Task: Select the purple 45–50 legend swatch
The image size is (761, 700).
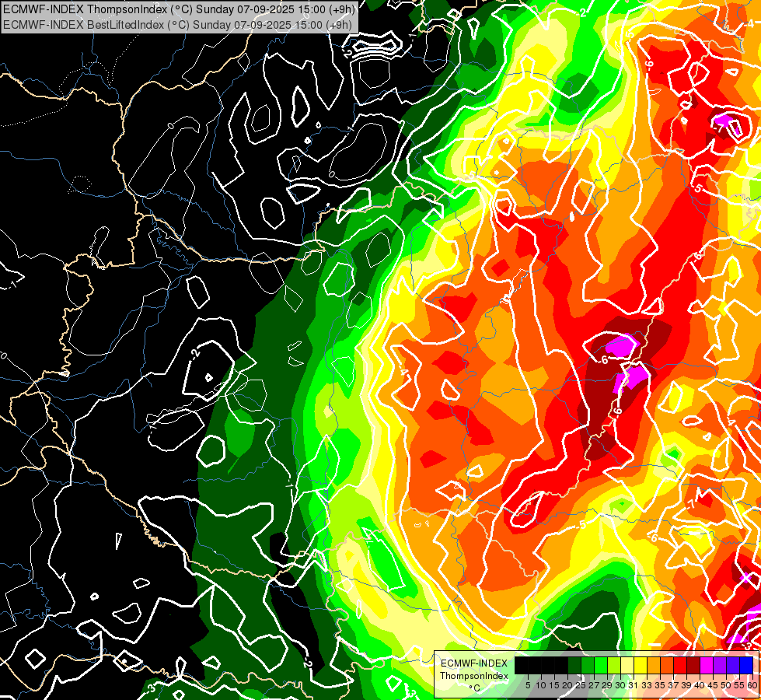Action: click(x=720, y=665)
